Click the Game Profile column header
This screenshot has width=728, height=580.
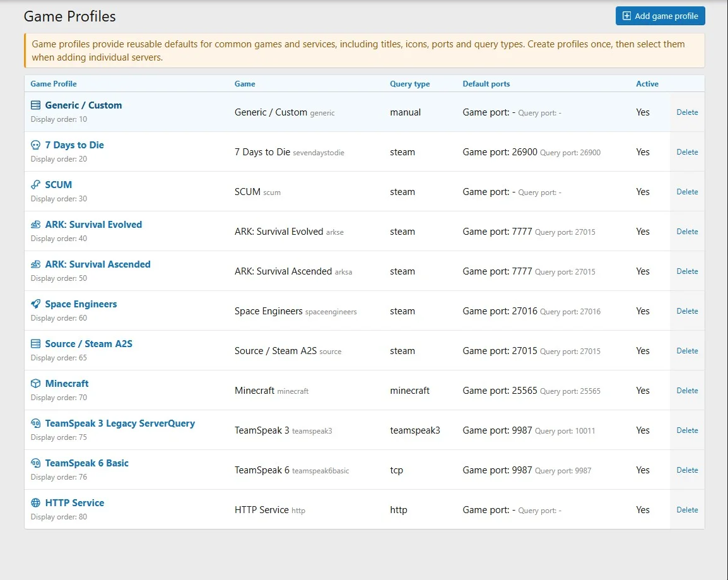click(x=54, y=83)
